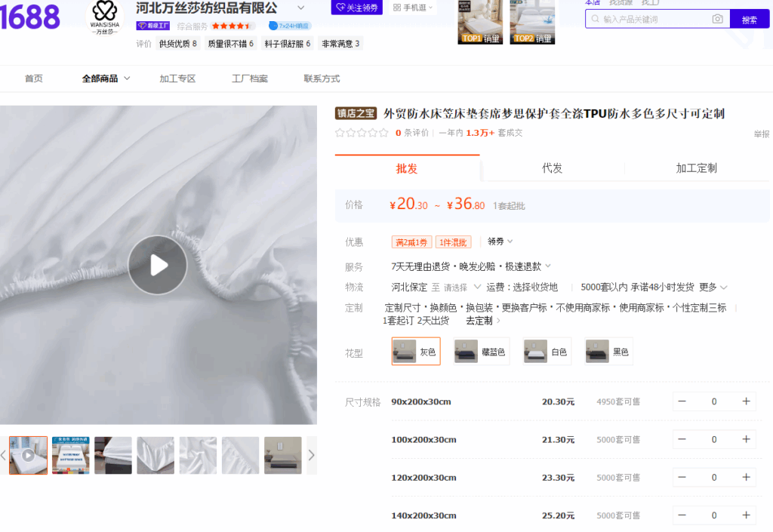Choose the 藏蓝色 navy color option
This screenshot has width=773, height=532.
[481, 352]
